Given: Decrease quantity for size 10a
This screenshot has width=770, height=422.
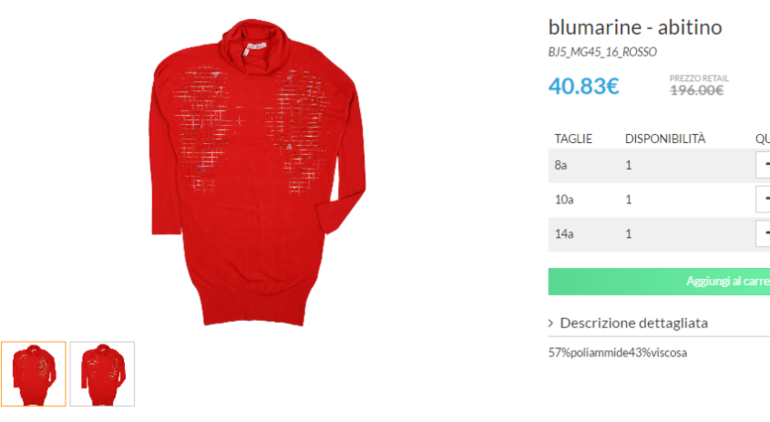Looking at the screenshot, I should 763,199.
